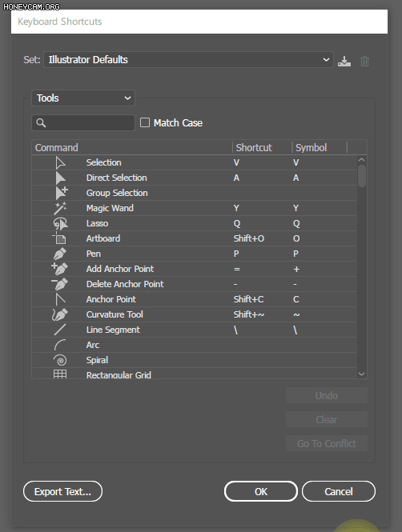Click the Artboard tool icon
The height and width of the screenshot is (532, 402).
[x=59, y=238]
